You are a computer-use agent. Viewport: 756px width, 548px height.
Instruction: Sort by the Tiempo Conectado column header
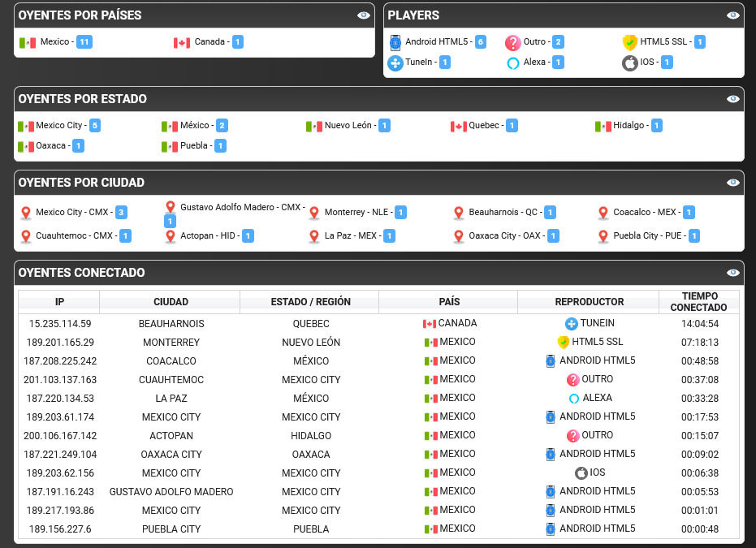click(698, 302)
